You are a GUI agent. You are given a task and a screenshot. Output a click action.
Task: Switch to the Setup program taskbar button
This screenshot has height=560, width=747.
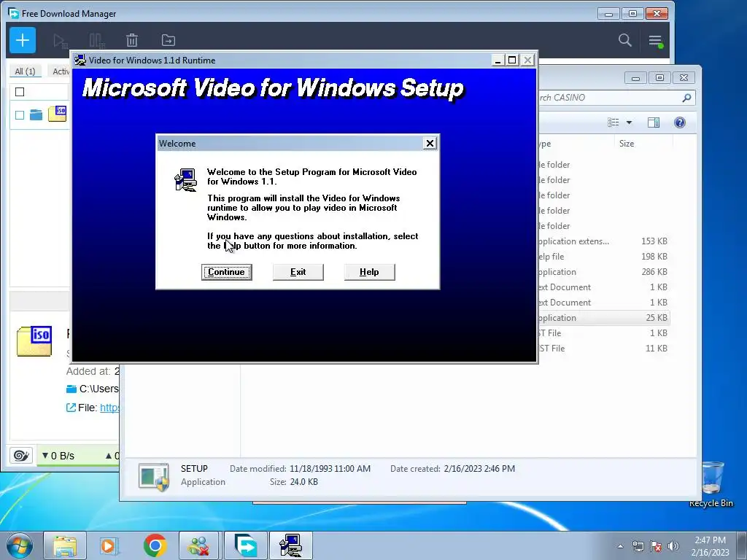pyautogui.click(x=290, y=545)
